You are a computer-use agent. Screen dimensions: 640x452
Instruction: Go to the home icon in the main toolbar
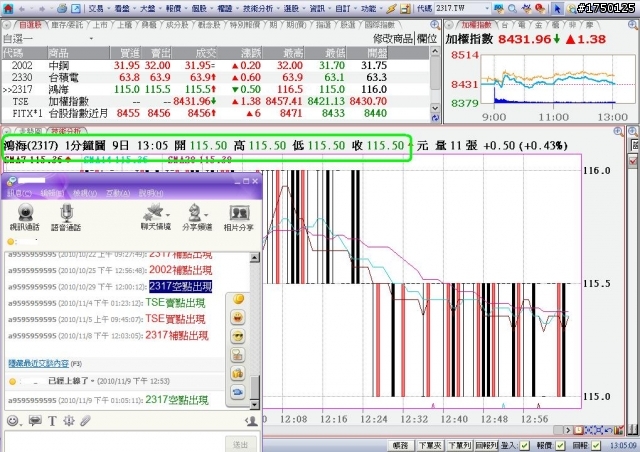(x=8, y=8)
